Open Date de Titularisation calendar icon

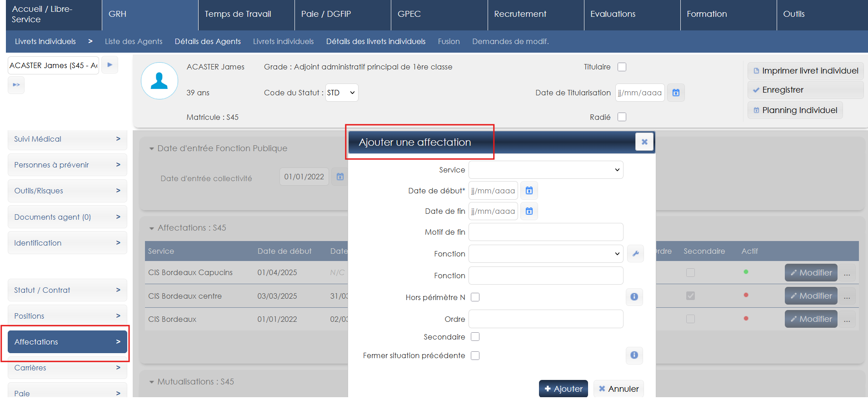click(x=676, y=93)
